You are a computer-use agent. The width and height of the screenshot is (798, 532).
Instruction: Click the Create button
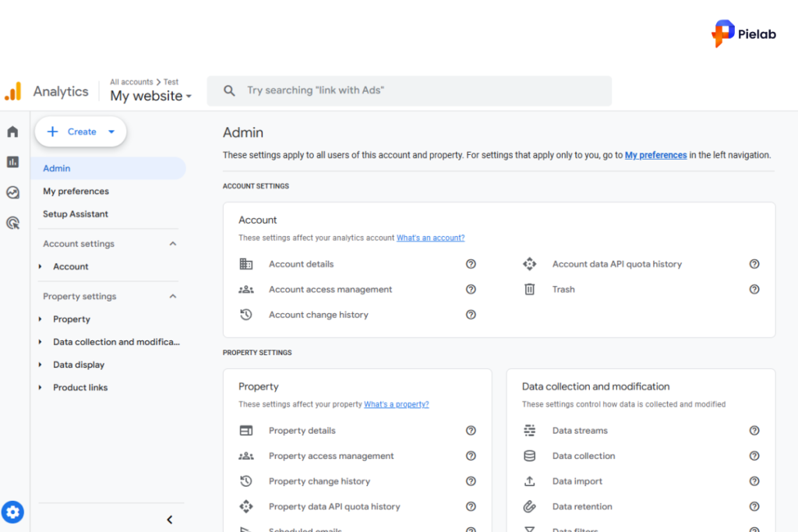click(80, 132)
